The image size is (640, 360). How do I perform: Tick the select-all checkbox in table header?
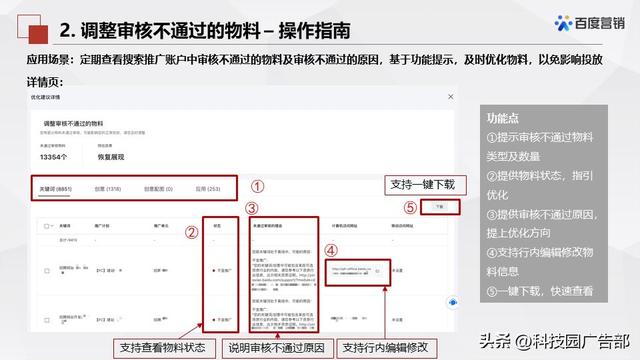click(46, 226)
